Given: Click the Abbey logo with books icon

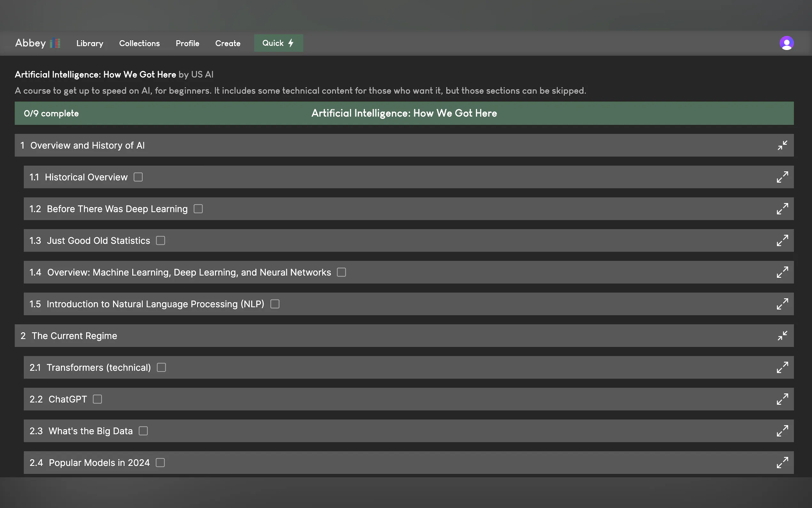Looking at the screenshot, I should [37, 43].
